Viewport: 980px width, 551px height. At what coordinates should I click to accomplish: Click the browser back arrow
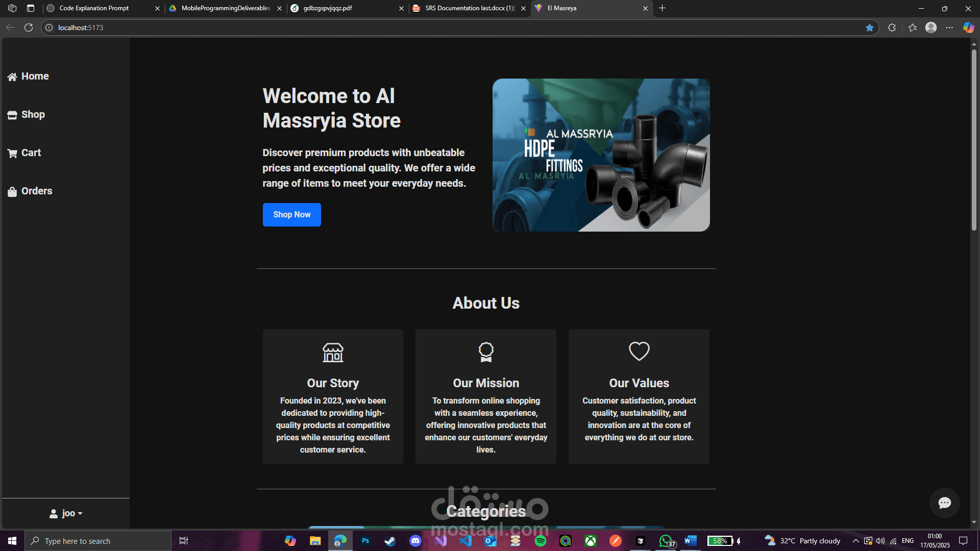pyautogui.click(x=10, y=28)
